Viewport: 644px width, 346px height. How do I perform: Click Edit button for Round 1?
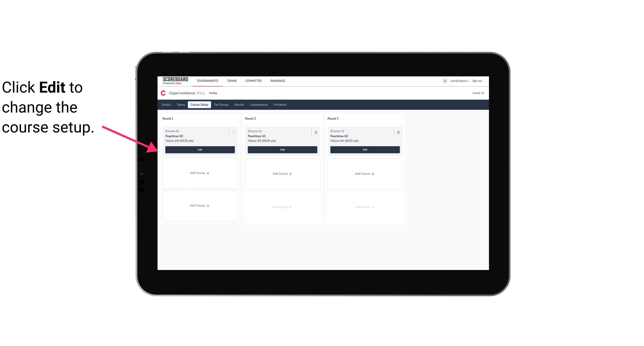click(200, 149)
